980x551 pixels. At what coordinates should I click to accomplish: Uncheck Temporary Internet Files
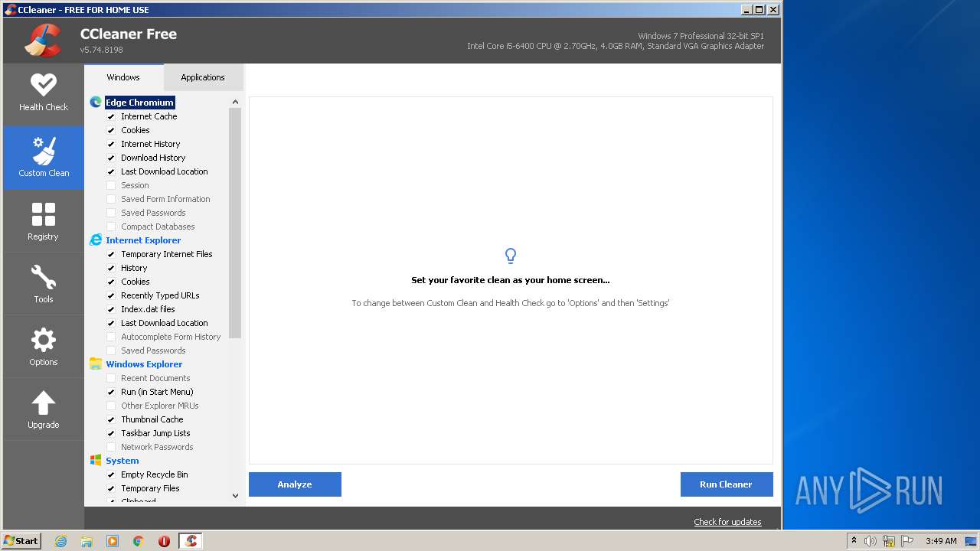(111, 254)
